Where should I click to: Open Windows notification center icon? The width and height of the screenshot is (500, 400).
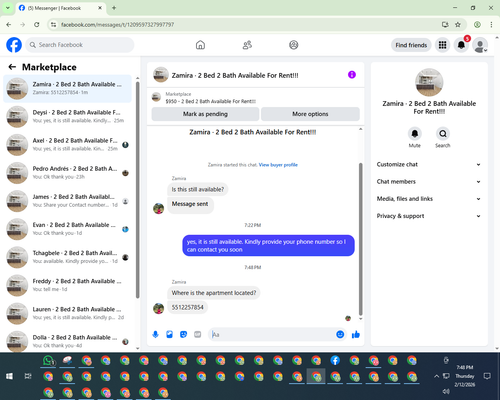point(487,376)
